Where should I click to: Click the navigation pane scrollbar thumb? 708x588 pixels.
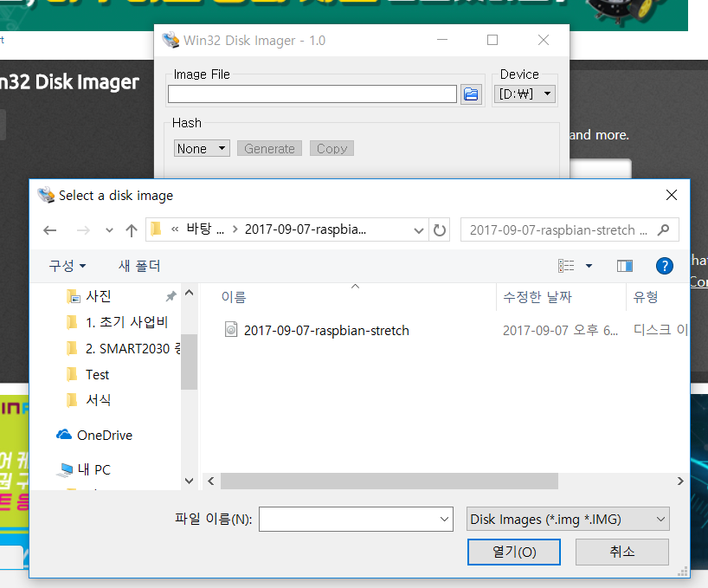pyautogui.click(x=190, y=362)
